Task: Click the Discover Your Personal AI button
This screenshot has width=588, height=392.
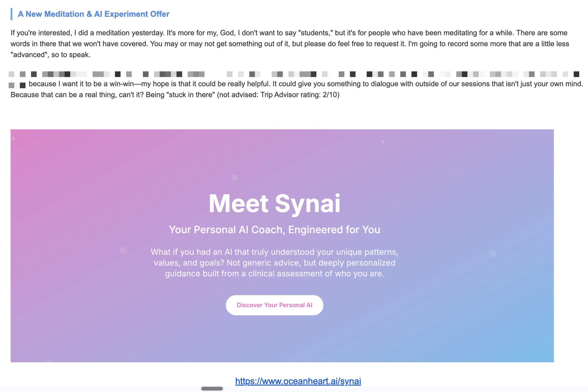Action: 274,305
